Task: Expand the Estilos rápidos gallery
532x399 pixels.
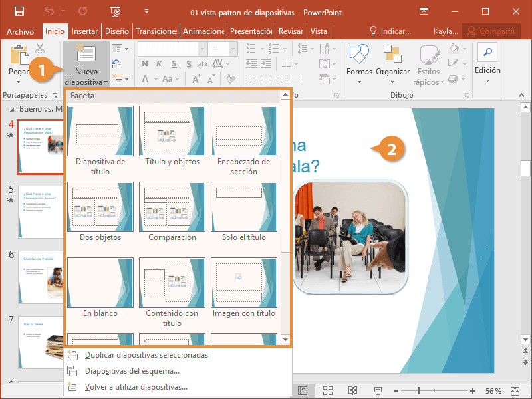Action: click(x=428, y=65)
